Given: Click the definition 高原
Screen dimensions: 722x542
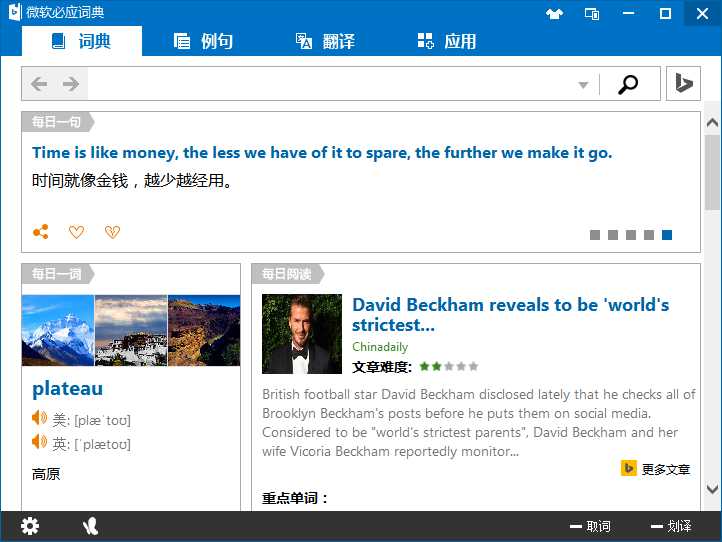Looking at the screenshot, I should pyautogui.click(x=46, y=474).
